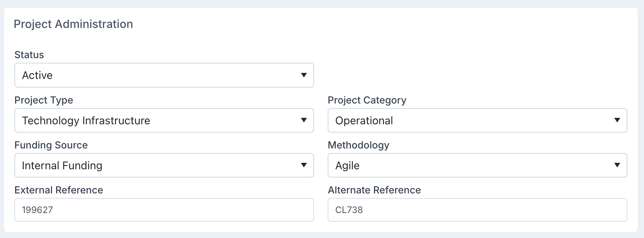Click the Operational dropdown arrow
The width and height of the screenshot is (644, 238).
(617, 120)
